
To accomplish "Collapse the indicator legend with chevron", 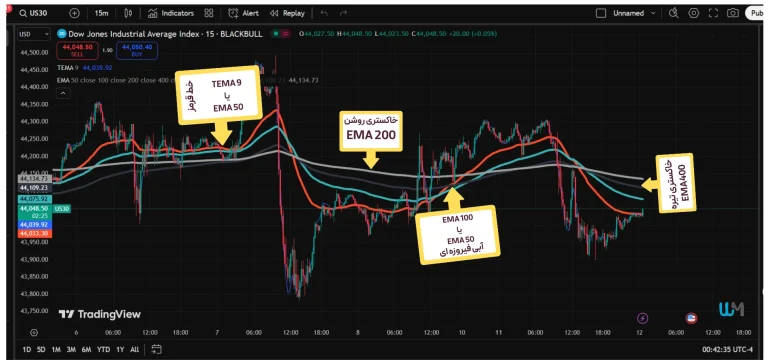I will (63, 93).
